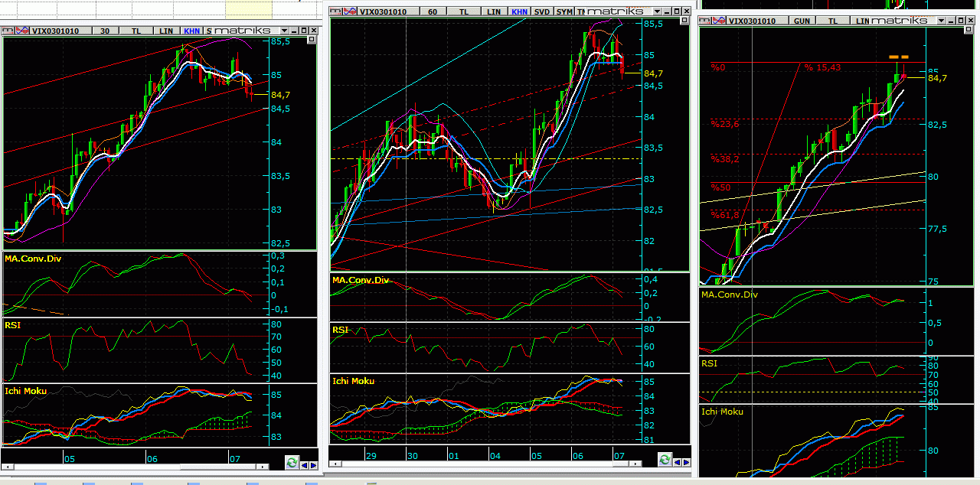Open the dropdown arrow in the 60-minute title bar
The height and width of the screenshot is (485, 980).
pyautogui.click(x=656, y=11)
